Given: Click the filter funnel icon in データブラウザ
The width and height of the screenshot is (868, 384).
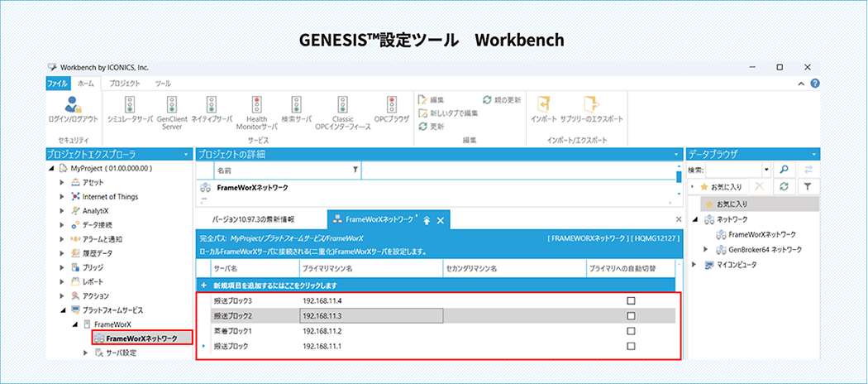Looking at the screenshot, I should pyautogui.click(x=808, y=187).
